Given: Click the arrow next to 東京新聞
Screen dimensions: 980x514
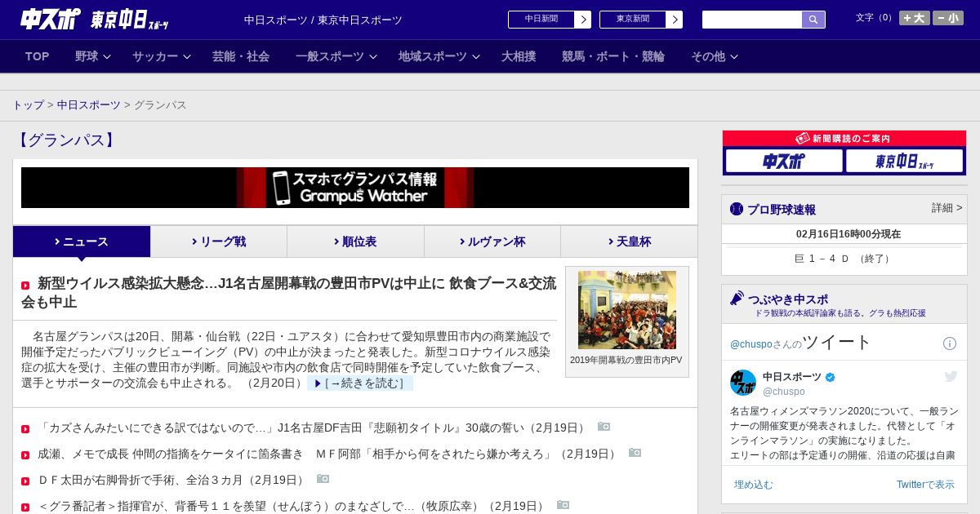Looking at the screenshot, I should [x=675, y=20].
